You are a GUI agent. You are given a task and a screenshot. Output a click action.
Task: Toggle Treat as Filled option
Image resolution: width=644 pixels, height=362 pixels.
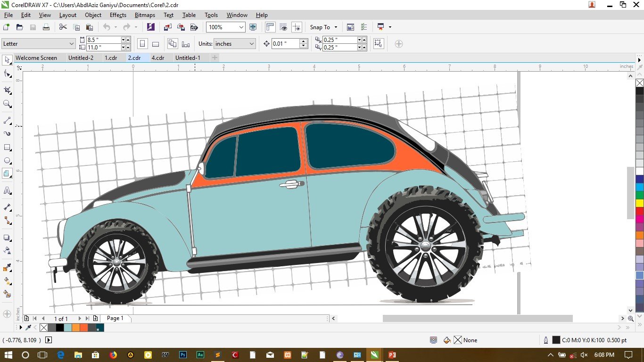coord(378,44)
